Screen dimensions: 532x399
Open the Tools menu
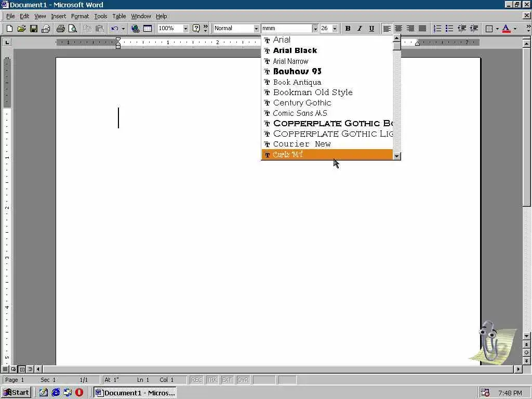coord(100,16)
